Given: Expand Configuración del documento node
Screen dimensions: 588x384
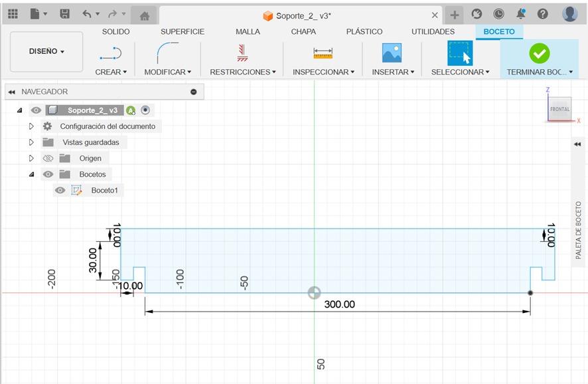Looking at the screenshot, I should point(31,126).
